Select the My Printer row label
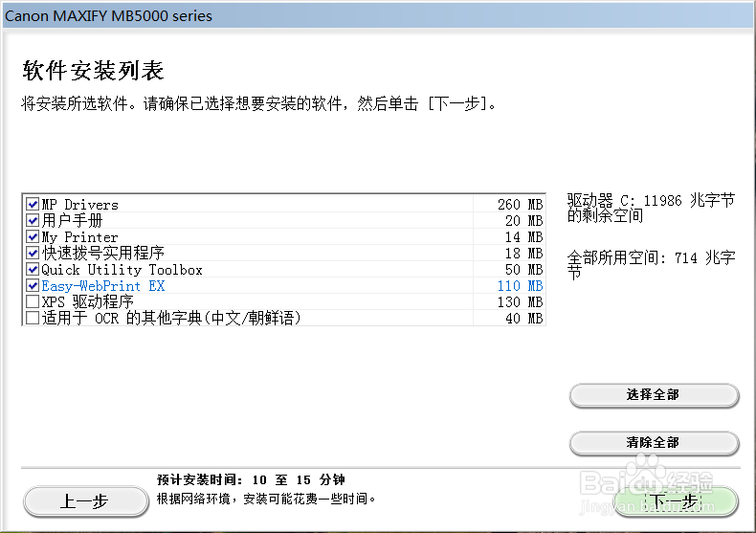Screen dimensions: 756x533 [x=80, y=237]
